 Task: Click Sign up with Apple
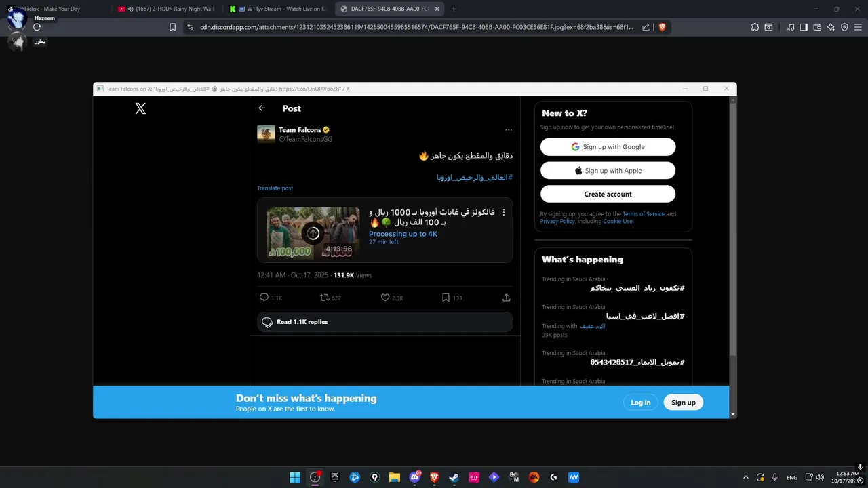[608, 170]
